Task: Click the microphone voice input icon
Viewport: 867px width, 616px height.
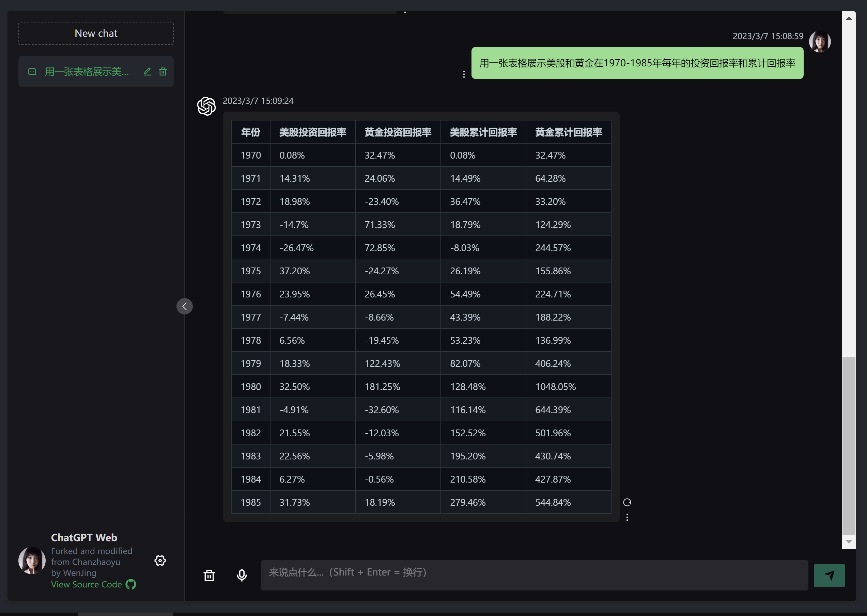Action: 242,575
